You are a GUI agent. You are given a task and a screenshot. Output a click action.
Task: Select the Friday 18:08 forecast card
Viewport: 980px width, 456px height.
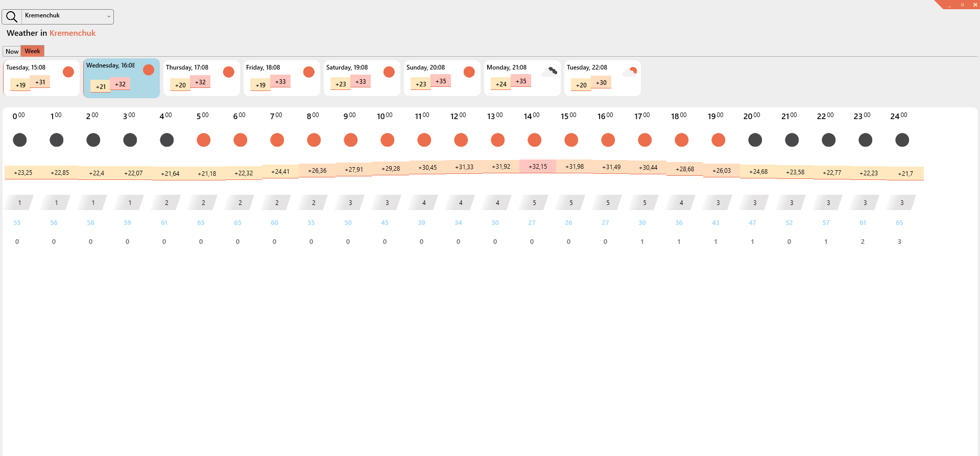pos(282,78)
